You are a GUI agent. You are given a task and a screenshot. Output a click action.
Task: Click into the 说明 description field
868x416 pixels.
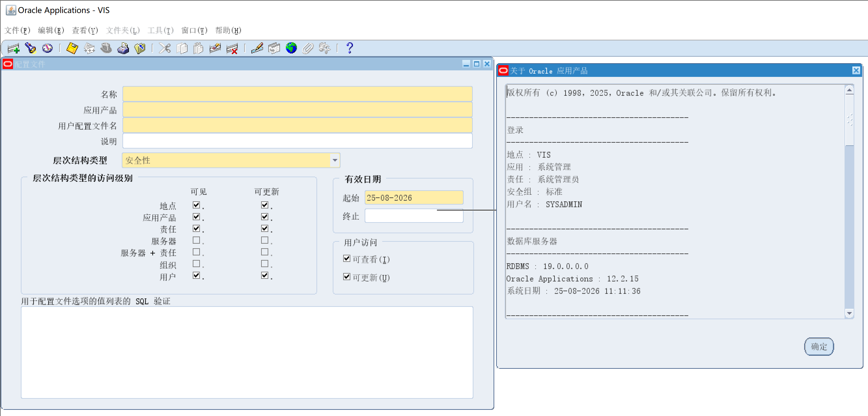297,141
